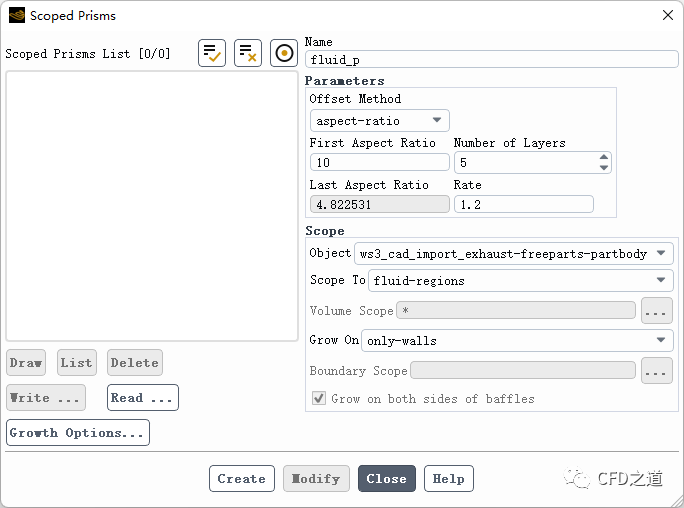Click the First Aspect Ratio field
684x508 pixels.
pyautogui.click(x=379, y=163)
